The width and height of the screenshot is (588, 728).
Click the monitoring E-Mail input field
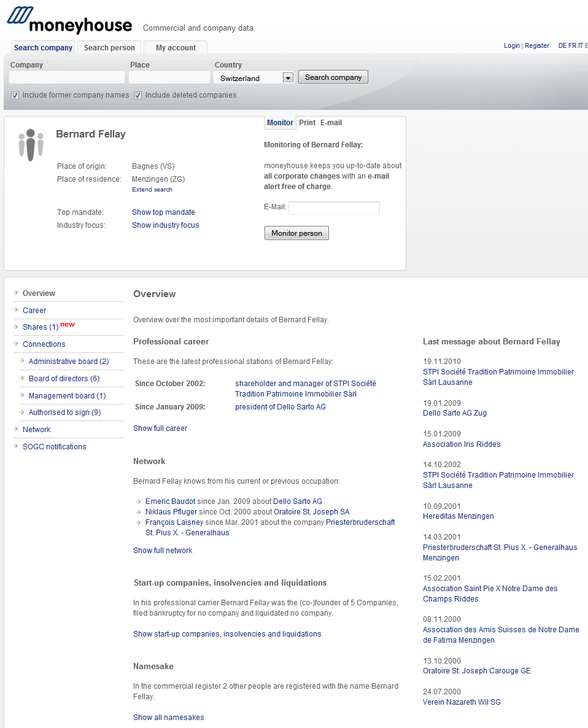tap(334, 208)
